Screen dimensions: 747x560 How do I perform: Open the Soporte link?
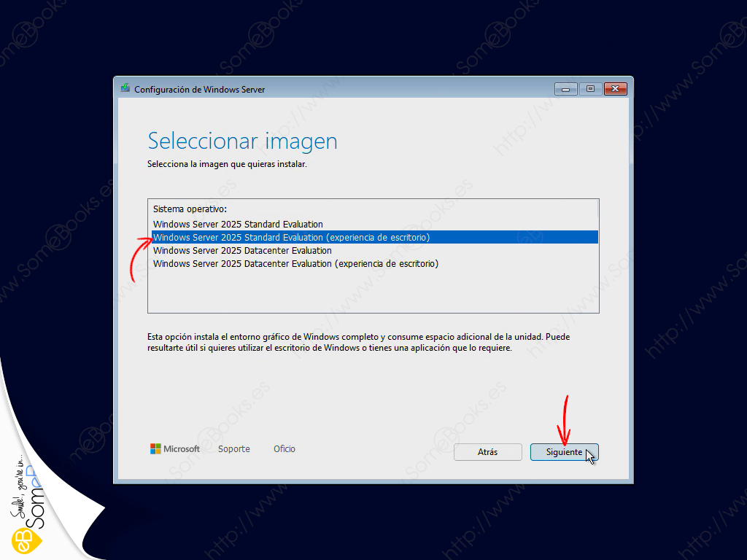pyautogui.click(x=234, y=448)
